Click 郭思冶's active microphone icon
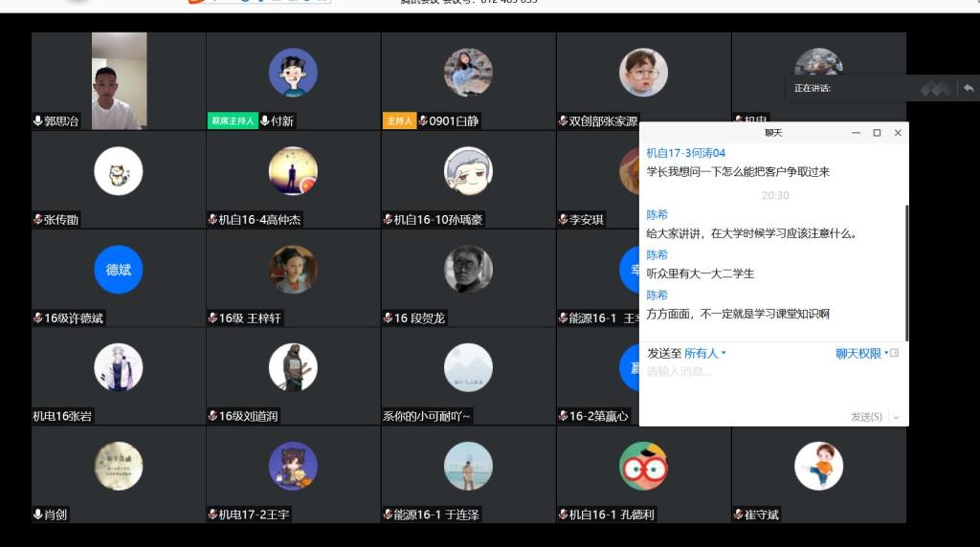Viewport: 980px width, 547px height. [x=38, y=121]
